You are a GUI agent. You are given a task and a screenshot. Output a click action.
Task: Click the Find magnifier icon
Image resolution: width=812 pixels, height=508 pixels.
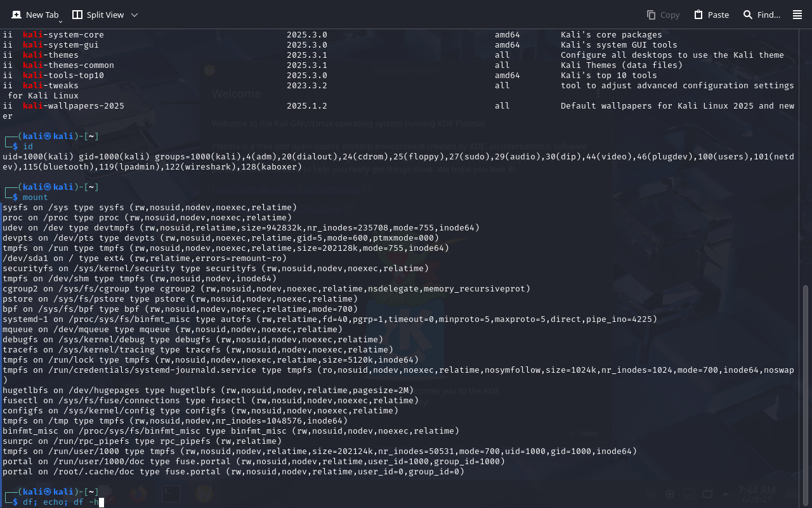[x=748, y=15]
